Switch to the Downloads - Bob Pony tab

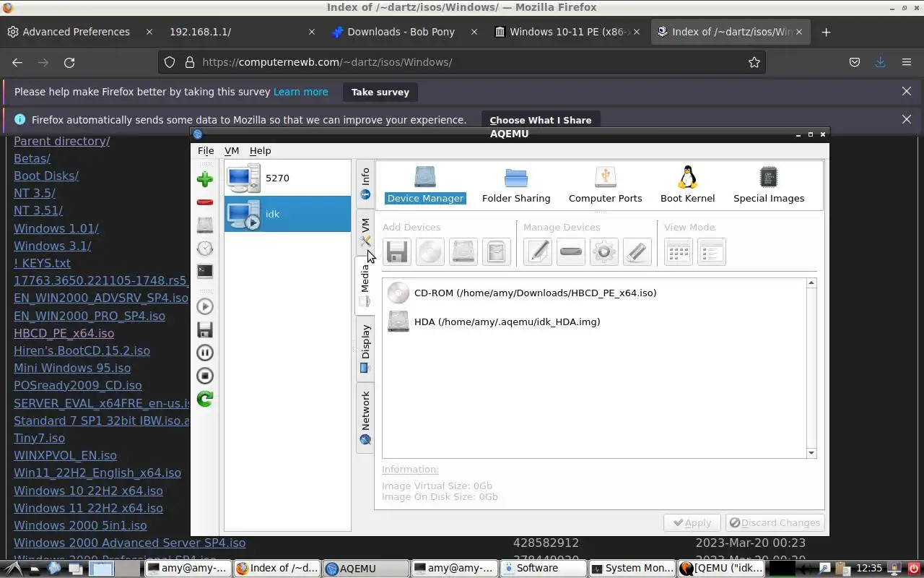403,32
